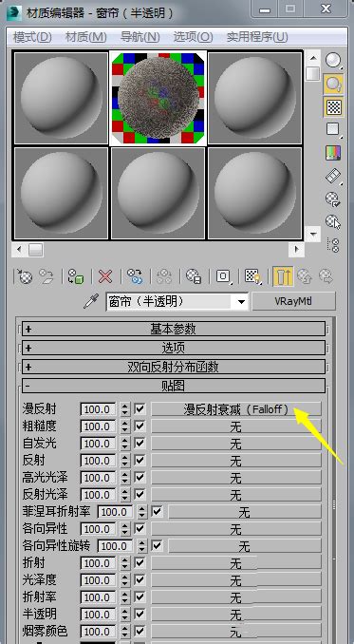Toggle the 高光光泽 map checkbox
This screenshot has width=354, height=644.
(140, 478)
